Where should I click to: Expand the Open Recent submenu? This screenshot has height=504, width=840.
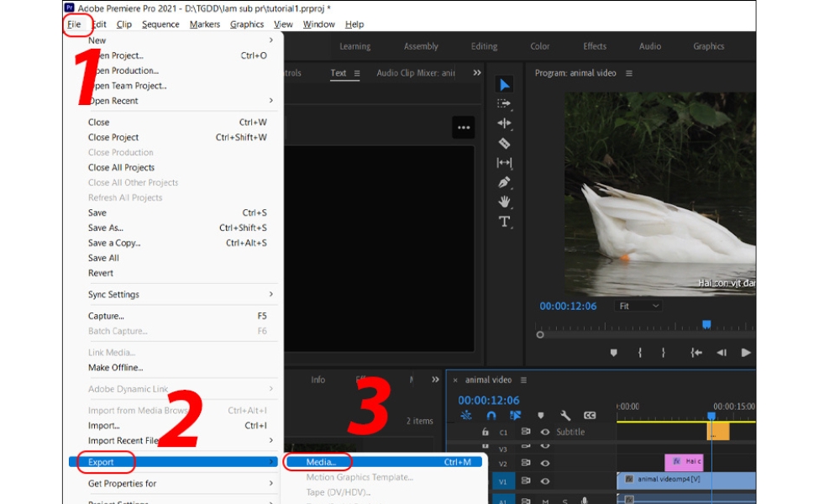271,101
